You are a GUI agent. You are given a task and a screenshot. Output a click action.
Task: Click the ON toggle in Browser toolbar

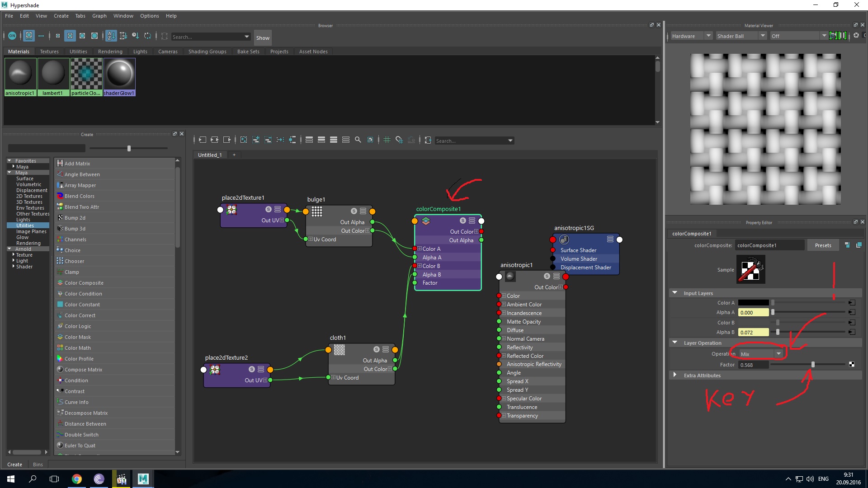point(12,36)
